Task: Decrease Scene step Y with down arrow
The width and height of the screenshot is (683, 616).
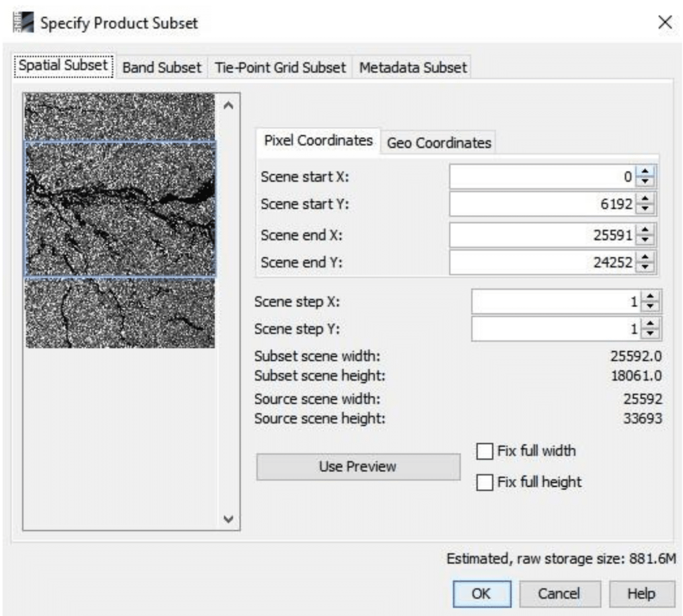Action: (651, 334)
